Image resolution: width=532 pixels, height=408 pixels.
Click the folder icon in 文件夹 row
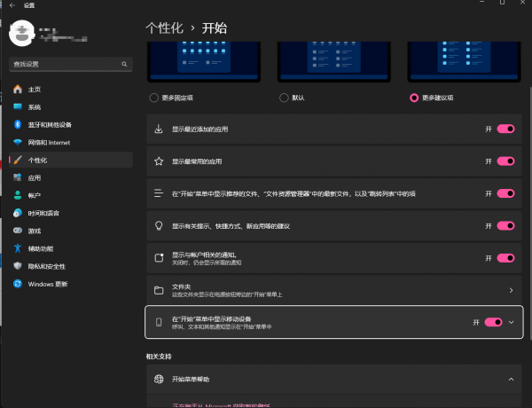tap(159, 290)
